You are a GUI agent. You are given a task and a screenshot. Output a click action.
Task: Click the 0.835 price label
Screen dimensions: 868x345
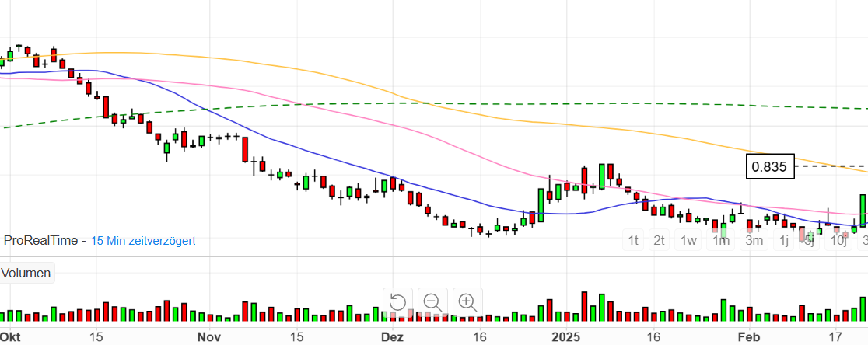(x=770, y=166)
